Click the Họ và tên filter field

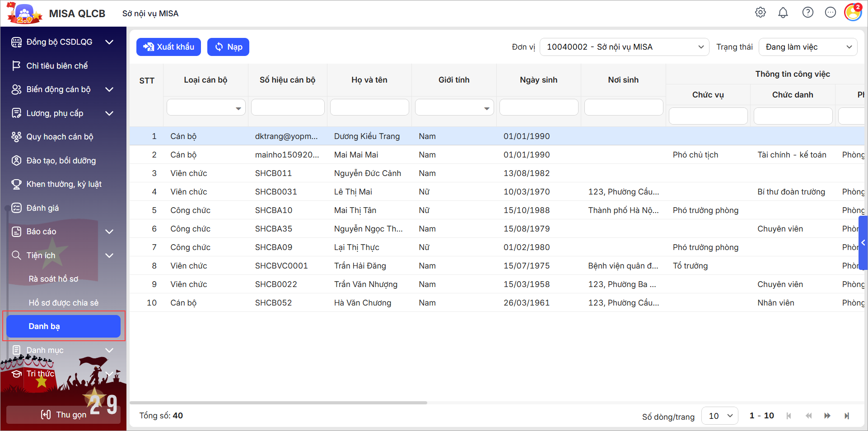369,107
